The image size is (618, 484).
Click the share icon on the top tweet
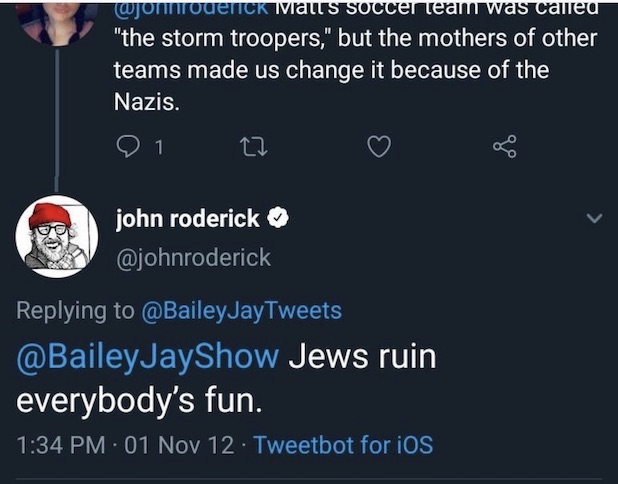505,147
